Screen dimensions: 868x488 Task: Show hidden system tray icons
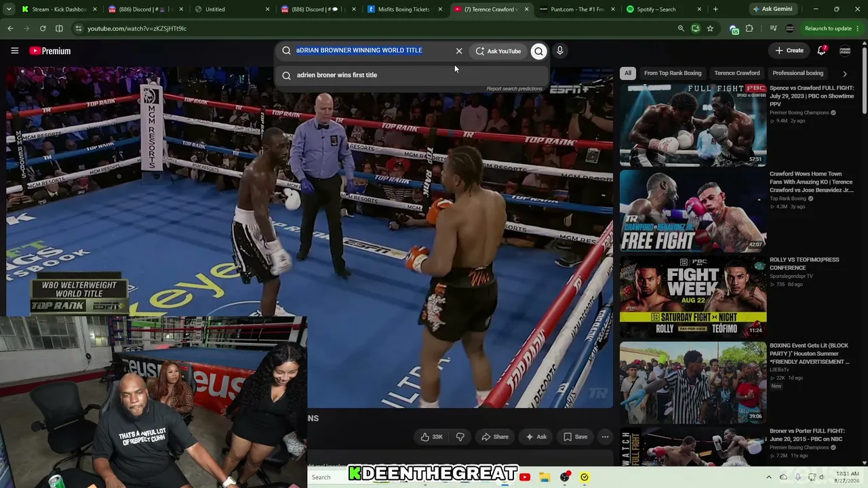pos(768,477)
